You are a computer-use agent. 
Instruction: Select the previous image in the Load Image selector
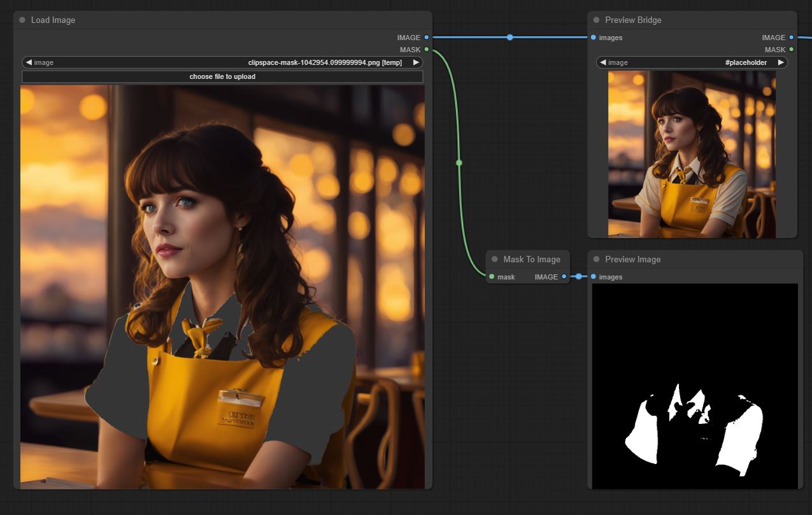coord(29,62)
